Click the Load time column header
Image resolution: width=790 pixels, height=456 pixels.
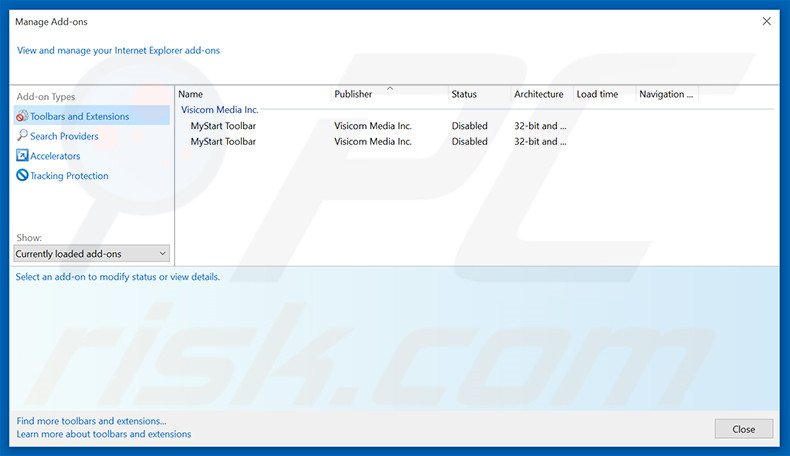point(603,94)
